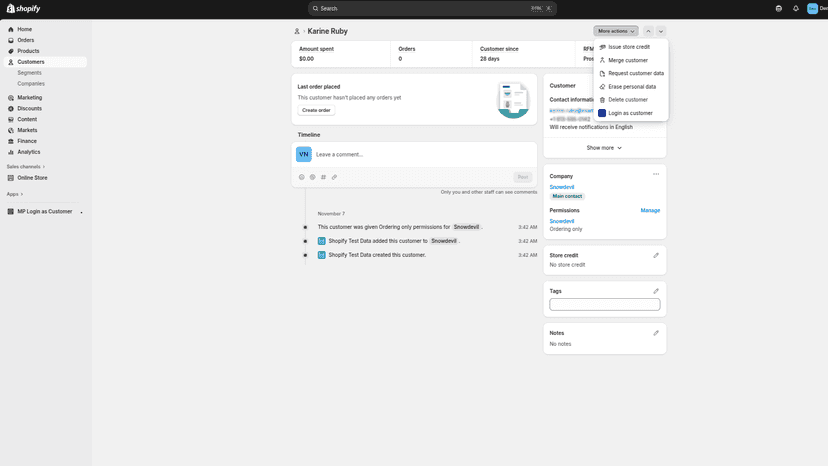Click the Shopify Test Data icon on created event

point(322,255)
